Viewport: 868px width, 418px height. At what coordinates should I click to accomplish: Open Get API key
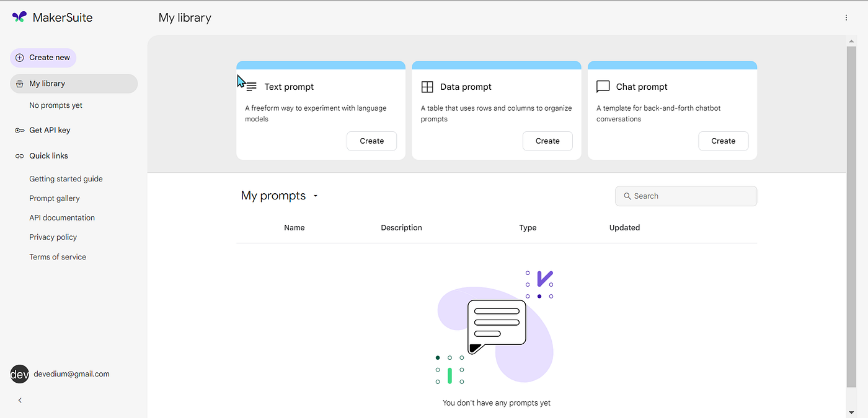[x=50, y=130]
